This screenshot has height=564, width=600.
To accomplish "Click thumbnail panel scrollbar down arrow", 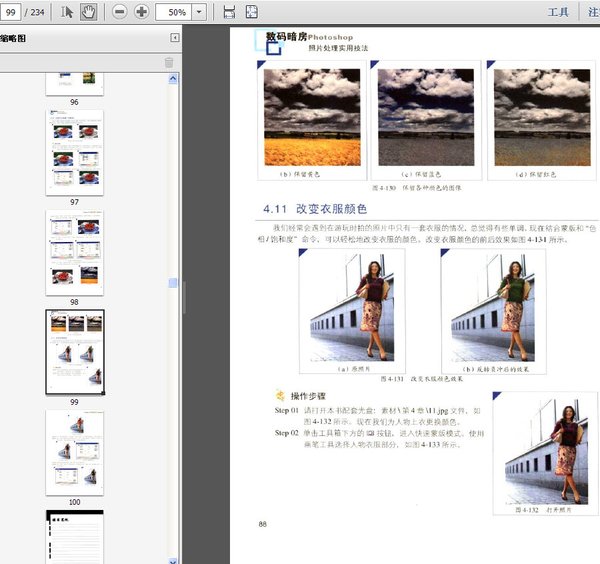I will (x=174, y=559).
